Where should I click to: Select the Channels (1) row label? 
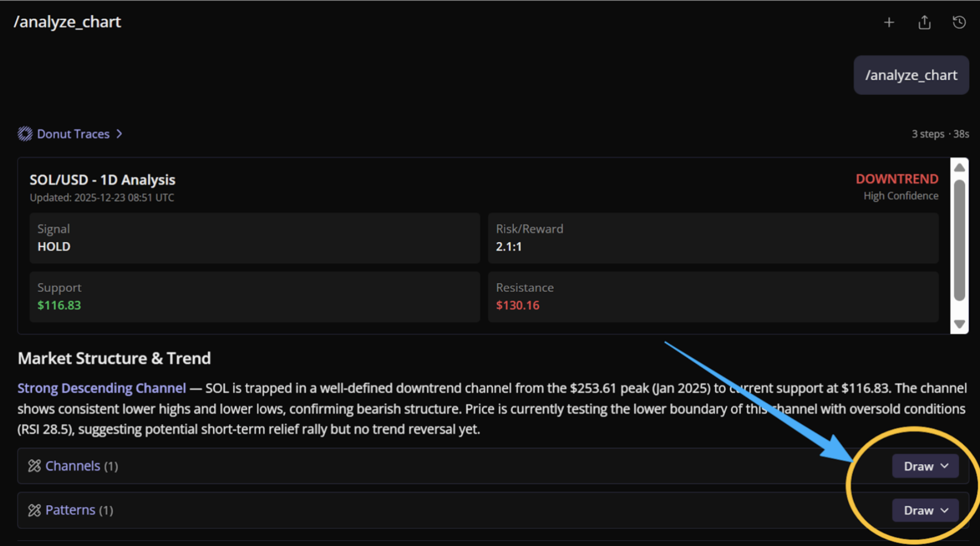tap(81, 466)
